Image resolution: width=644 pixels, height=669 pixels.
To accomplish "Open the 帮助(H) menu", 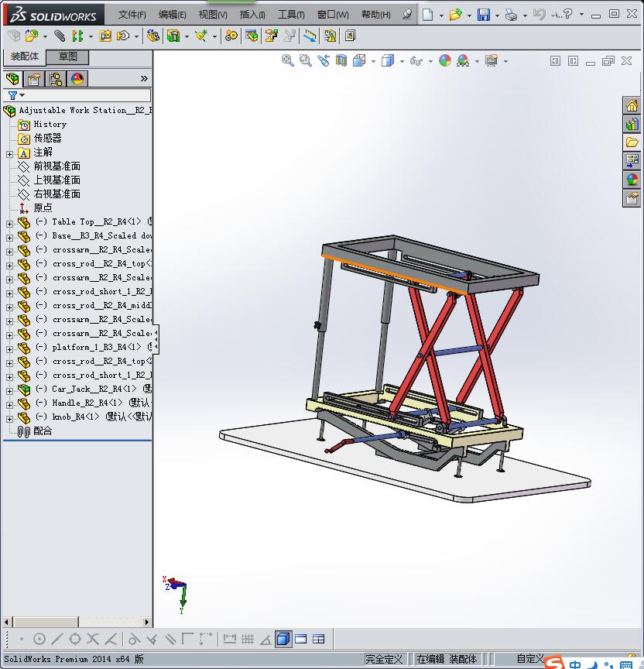I will coord(375,15).
